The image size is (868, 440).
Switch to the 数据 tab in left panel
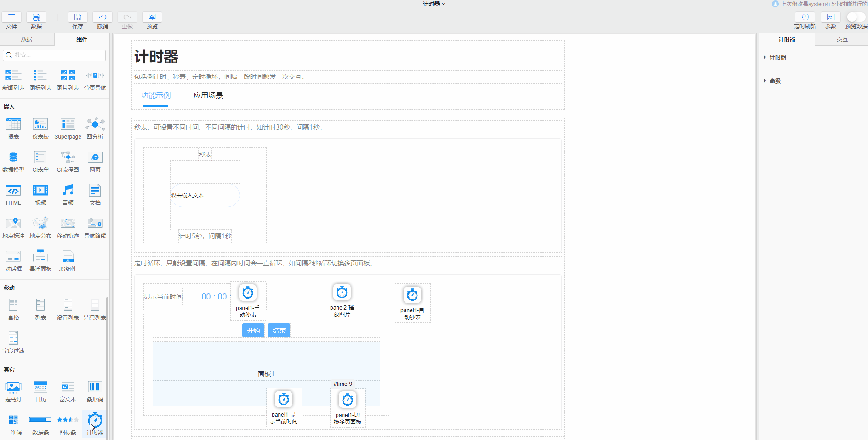27,39
